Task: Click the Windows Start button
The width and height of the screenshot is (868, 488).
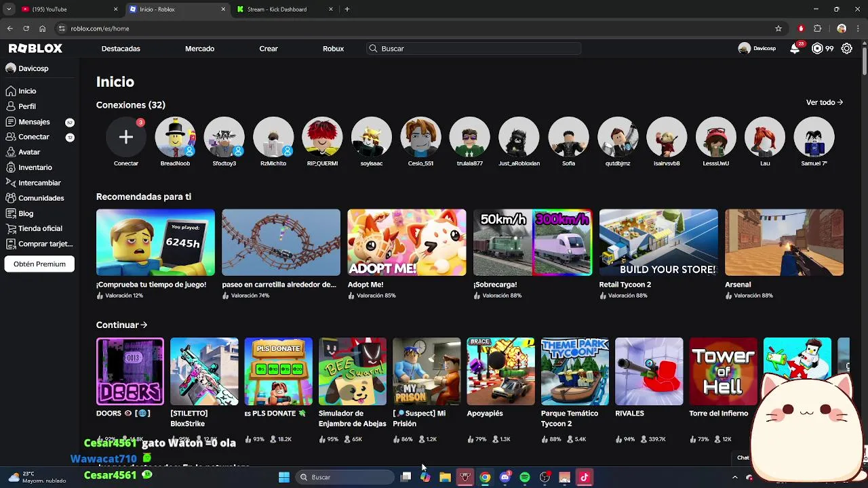Action: point(284,477)
